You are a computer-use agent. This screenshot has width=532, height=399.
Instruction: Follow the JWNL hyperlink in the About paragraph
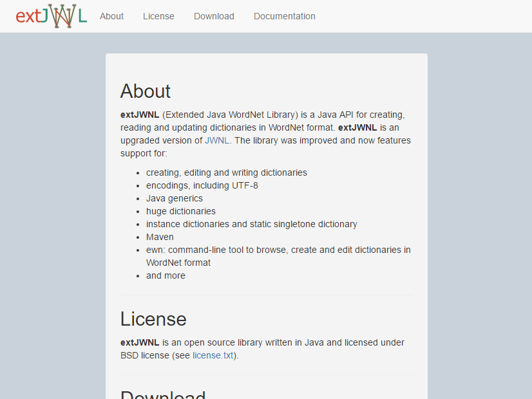217,140
